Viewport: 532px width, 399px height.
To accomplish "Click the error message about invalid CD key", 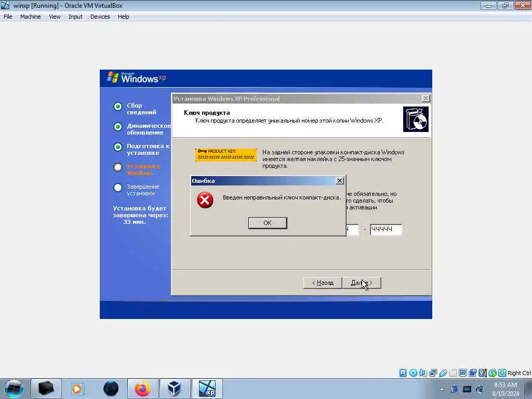I will [x=282, y=197].
